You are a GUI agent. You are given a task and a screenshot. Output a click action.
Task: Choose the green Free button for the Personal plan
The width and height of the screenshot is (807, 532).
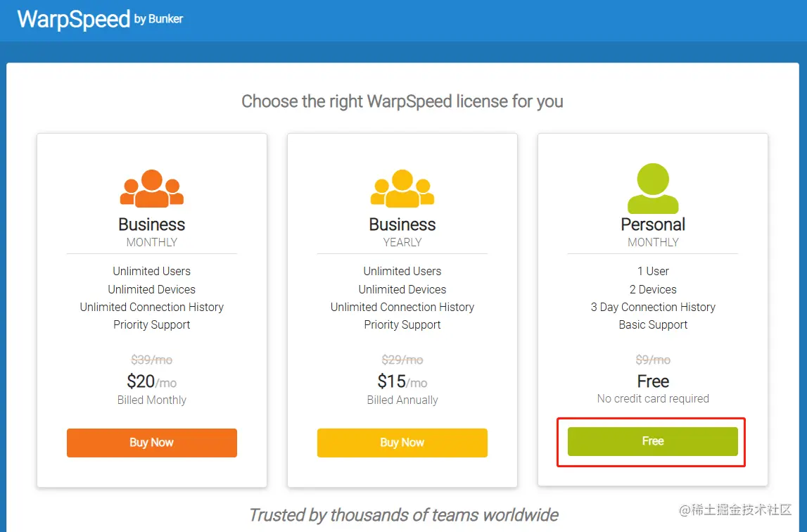[653, 441]
